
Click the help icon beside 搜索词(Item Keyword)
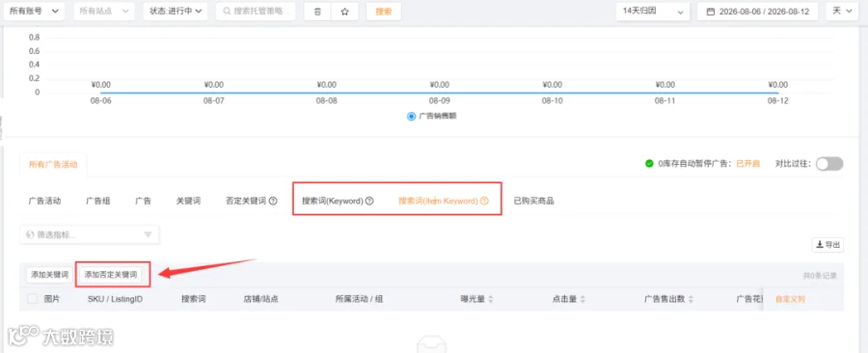484,202
